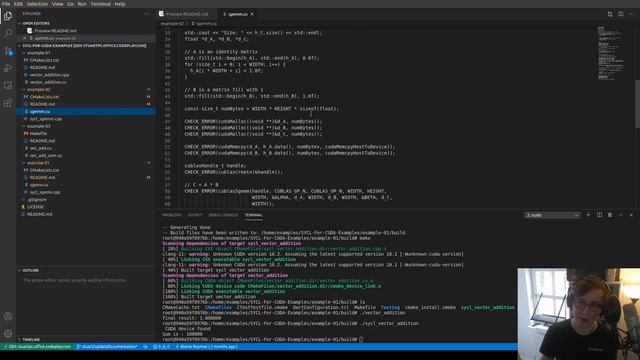The width and height of the screenshot is (640, 360).
Task: Switch to Problems panel tab
Action: coord(171,215)
